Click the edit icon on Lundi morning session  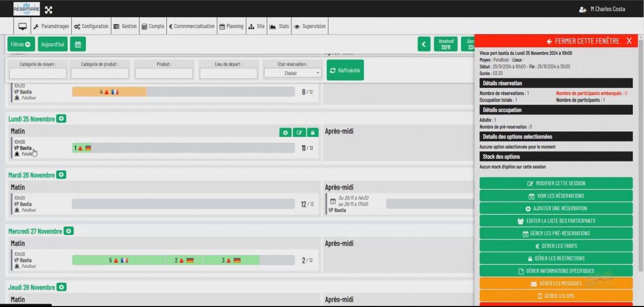coord(299,132)
